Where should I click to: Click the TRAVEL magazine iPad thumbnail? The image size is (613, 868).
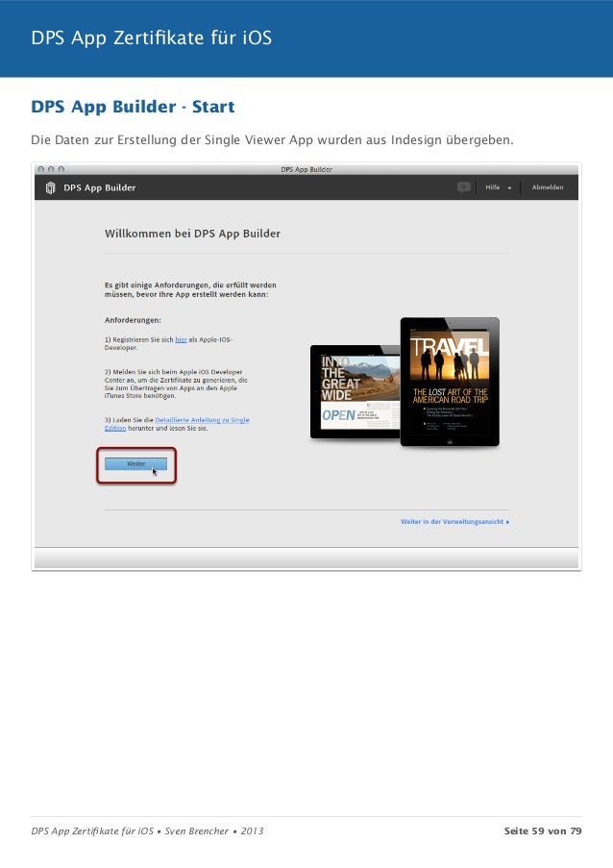[x=450, y=382]
